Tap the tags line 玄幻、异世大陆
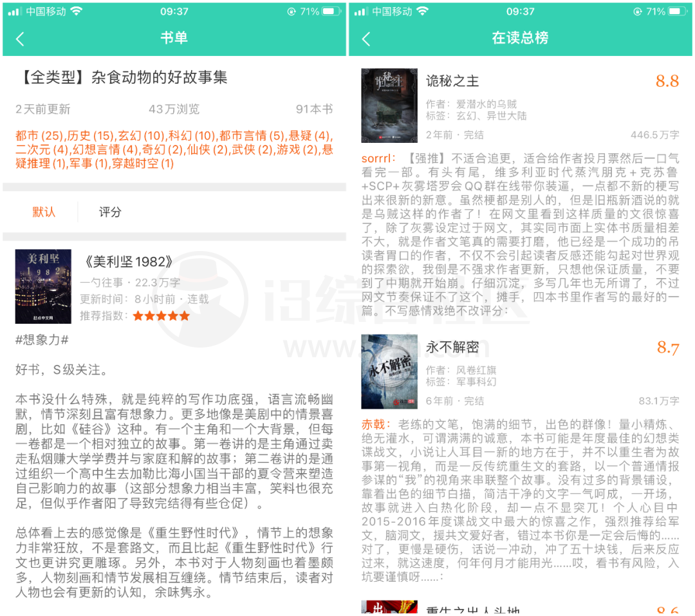Screen dimensions: 695x616 click(476, 116)
